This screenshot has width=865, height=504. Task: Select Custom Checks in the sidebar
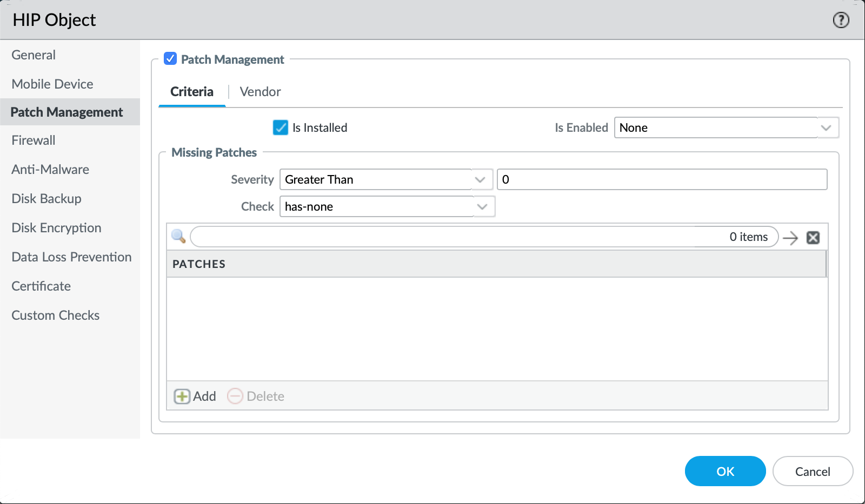tap(56, 315)
